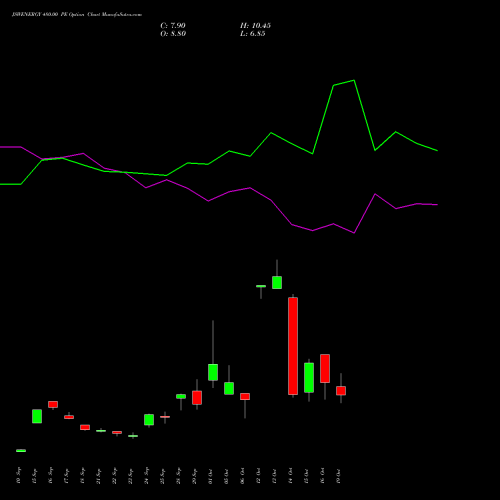Click the lowest dip of the purple indicator line

[354, 233]
